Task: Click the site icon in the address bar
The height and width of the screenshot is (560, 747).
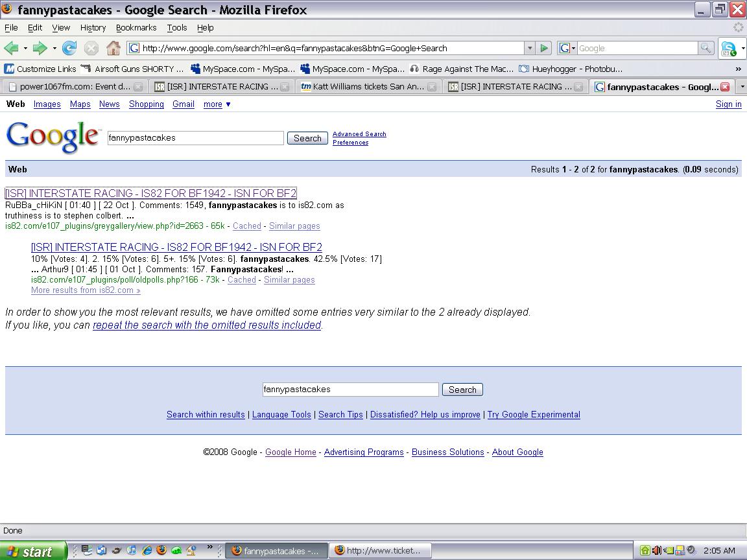Action: click(x=134, y=48)
